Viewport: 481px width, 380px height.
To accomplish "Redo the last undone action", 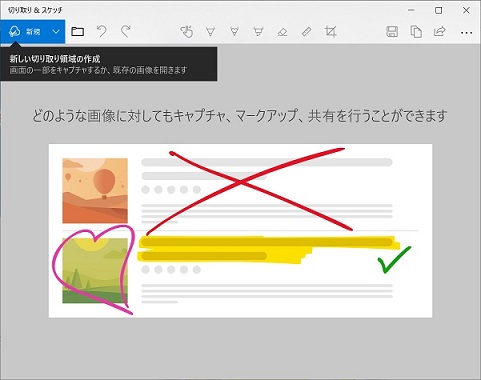I will pos(125,32).
